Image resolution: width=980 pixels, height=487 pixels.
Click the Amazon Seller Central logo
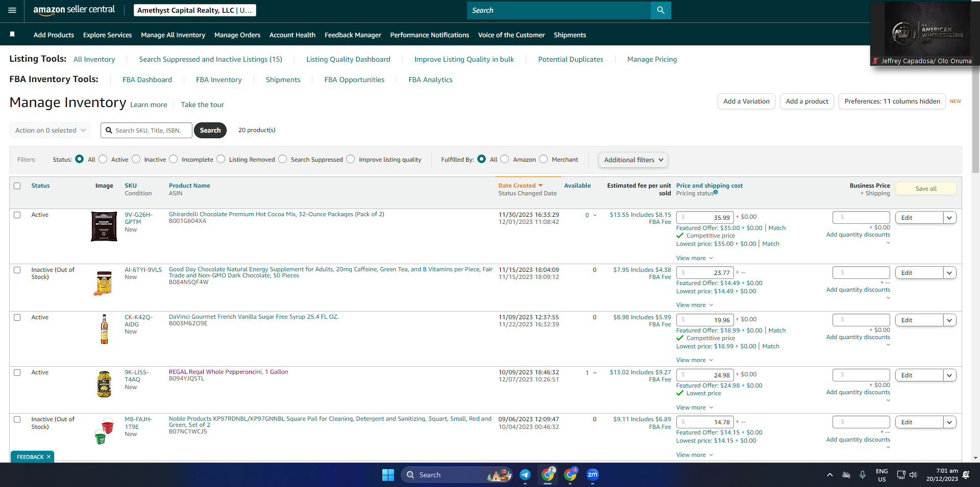pyautogui.click(x=74, y=10)
